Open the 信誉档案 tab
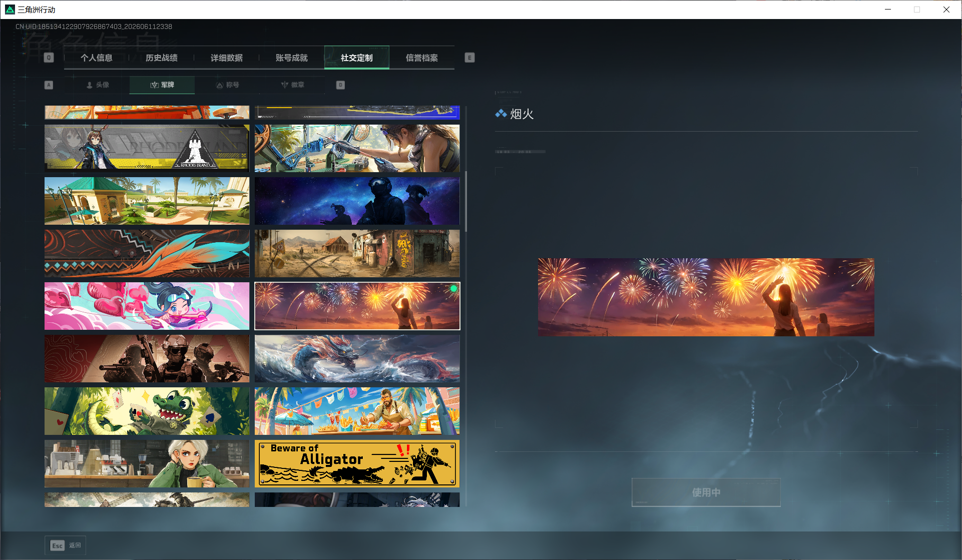 click(x=422, y=58)
